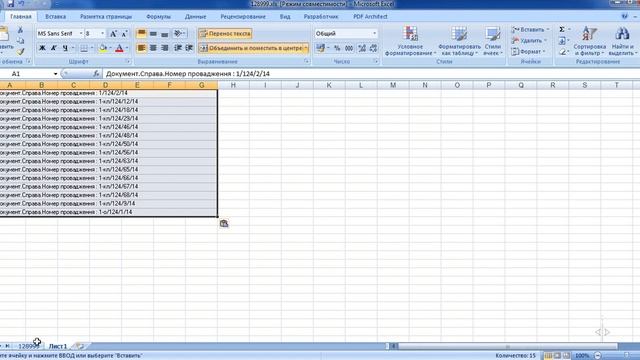This screenshot has height=360, width=640.
Task: Open text orientation options
Action: coord(179,33)
